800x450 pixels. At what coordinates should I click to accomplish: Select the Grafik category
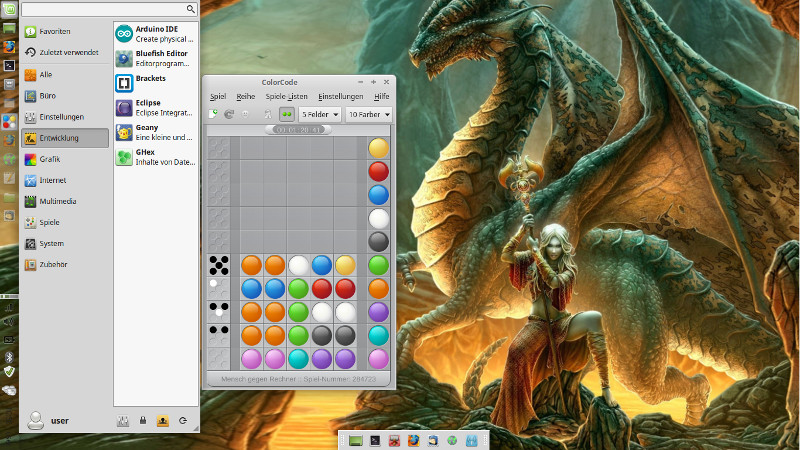click(65, 159)
